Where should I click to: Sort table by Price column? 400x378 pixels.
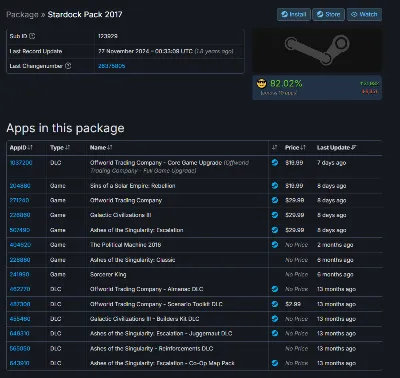tap(295, 148)
